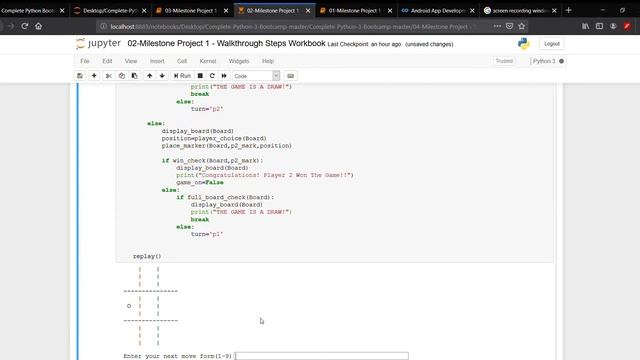The width and height of the screenshot is (640, 360).
Task: Go to the browser home page icon
Action: pos(38,26)
